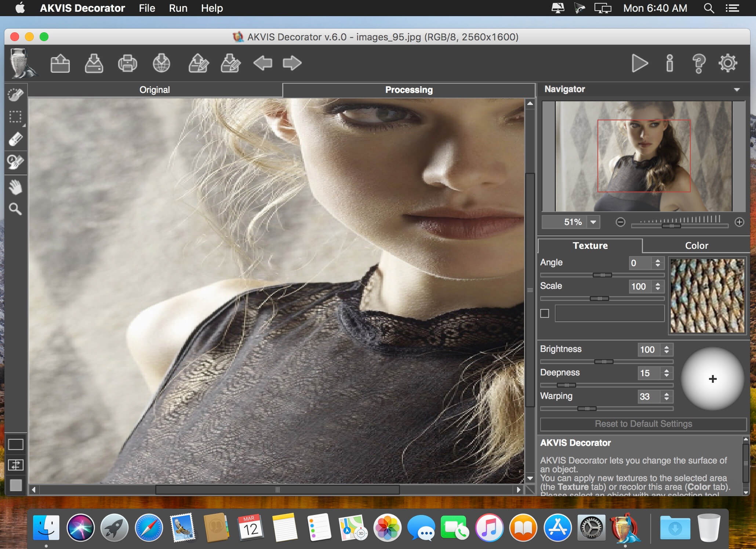Open Spotlight search in the menu bar
The width and height of the screenshot is (756, 549).
[x=709, y=8]
